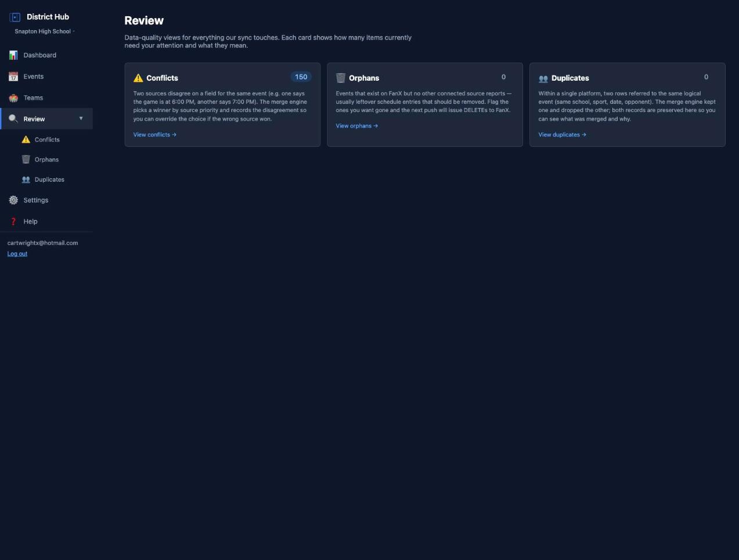739x560 pixels.
Task: Click the warning icon on Conflicts card
Action: coord(138,78)
